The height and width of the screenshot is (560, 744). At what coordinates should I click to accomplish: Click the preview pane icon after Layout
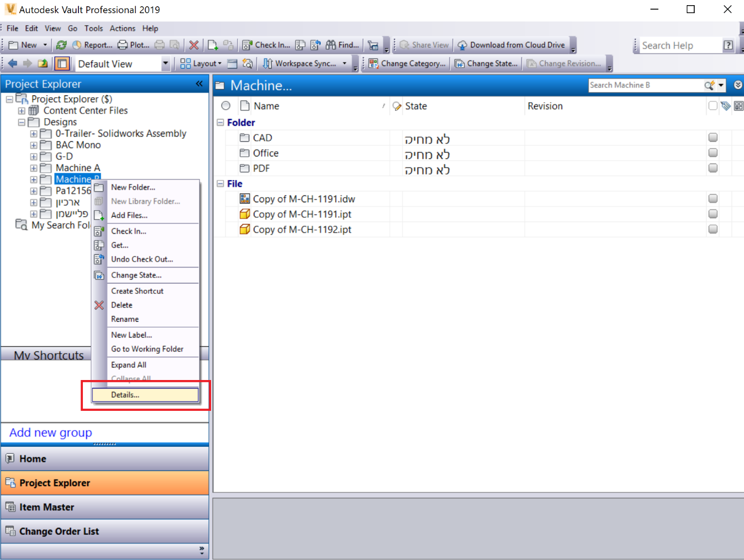coord(232,63)
